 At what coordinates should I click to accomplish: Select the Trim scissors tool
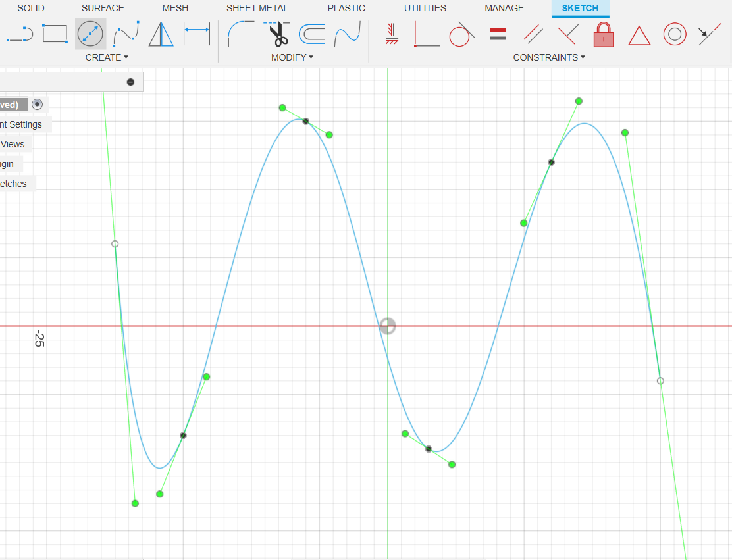click(x=277, y=34)
